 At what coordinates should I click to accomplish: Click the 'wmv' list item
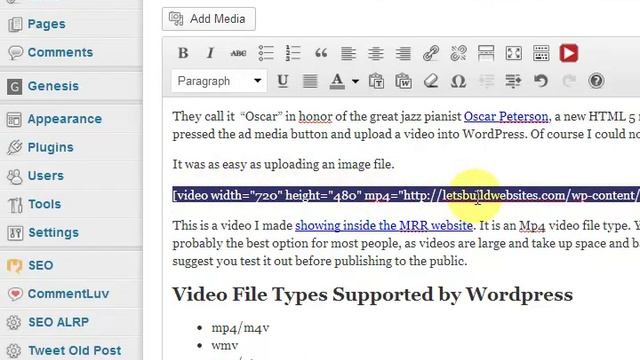(x=224, y=346)
